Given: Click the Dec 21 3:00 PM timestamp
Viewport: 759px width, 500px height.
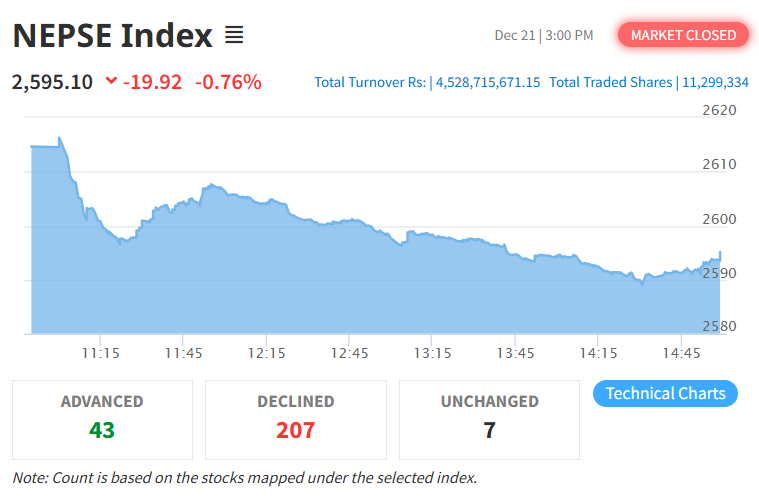Looking at the screenshot, I should [x=543, y=35].
